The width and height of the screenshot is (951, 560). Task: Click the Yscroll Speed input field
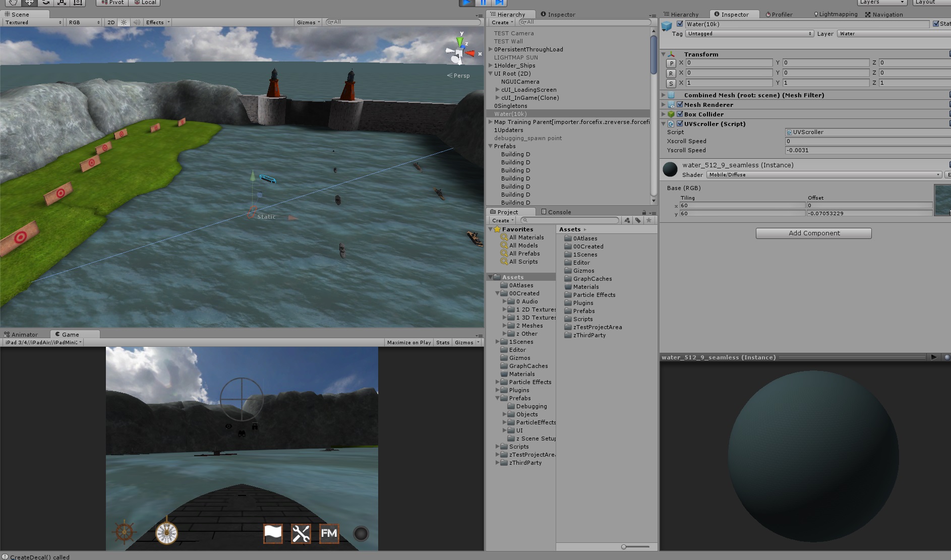(867, 150)
